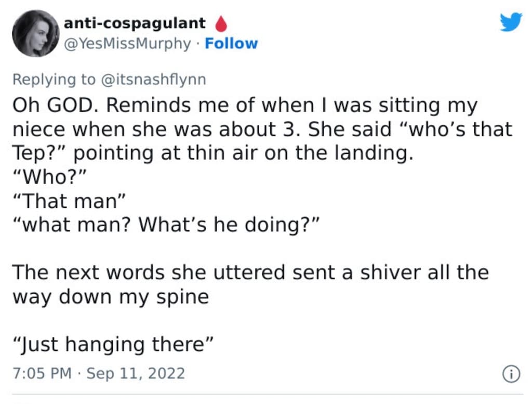Image resolution: width=532 pixels, height=404 pixels.
Task: Click the red blood drop emoji
Action: pyautogui.click(x=221, y=24)
